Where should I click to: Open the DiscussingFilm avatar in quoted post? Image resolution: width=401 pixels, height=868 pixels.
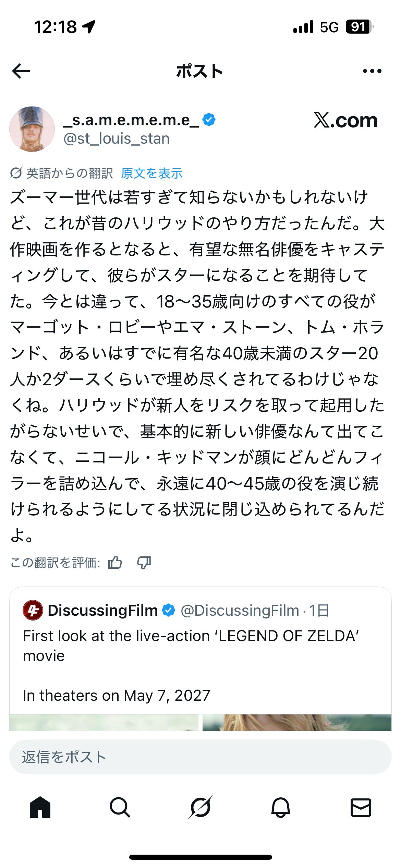pos(33,610)
